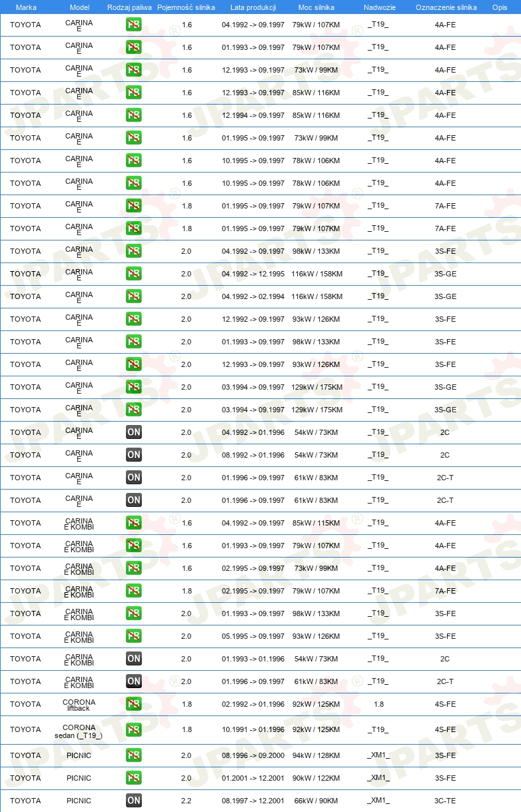Screen dimensions: 521x812
Task: Click the diesel ON icon for Carina E 08.1992 54kW/73KM
Action: tap(134, 455)
